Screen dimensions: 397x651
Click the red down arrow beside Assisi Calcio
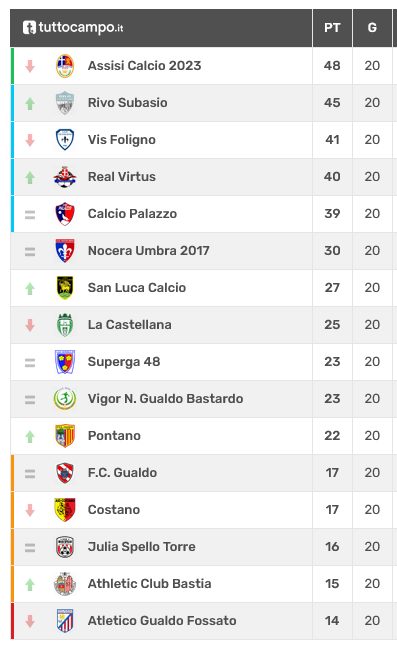point(30,66)
